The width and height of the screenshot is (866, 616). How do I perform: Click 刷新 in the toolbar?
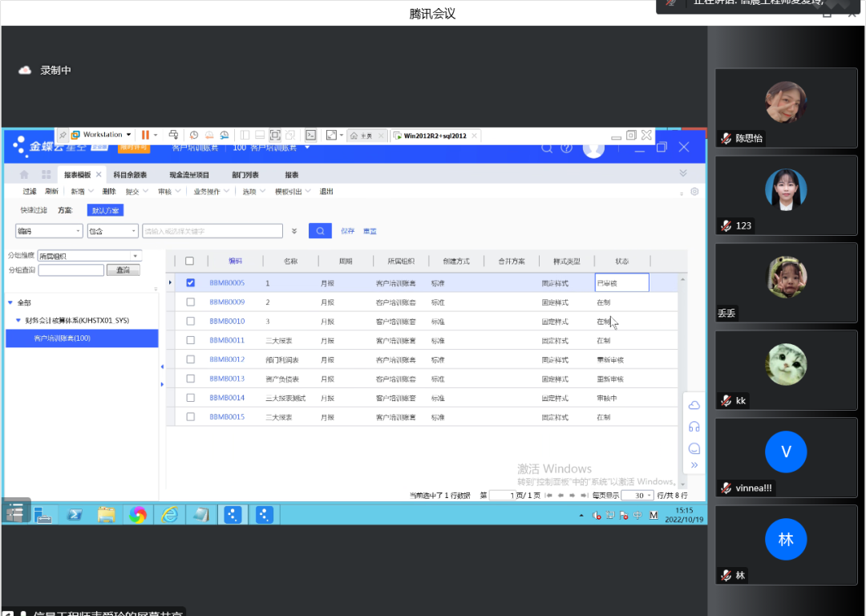point(51,191)
